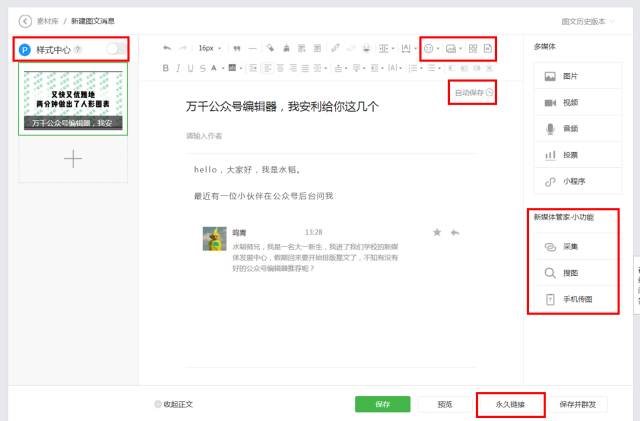Toggle bold formatting
The height and width of the screenshot is (421, 640).
point(165,68)
